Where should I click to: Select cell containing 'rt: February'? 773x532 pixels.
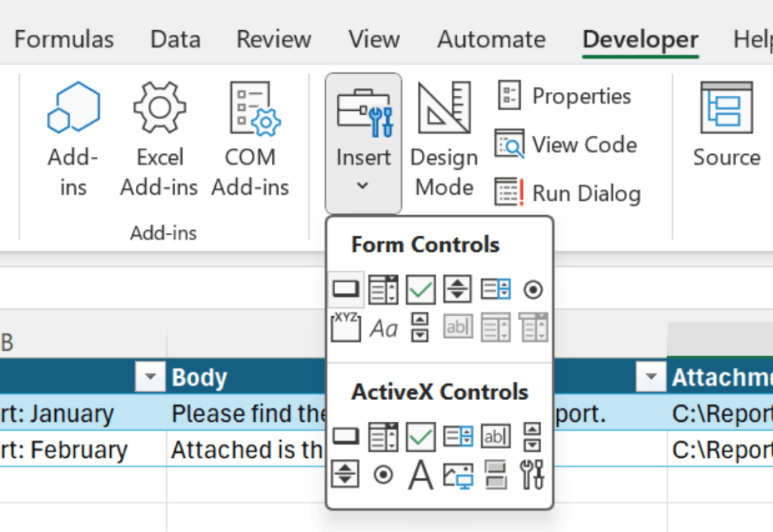point(83,449)
